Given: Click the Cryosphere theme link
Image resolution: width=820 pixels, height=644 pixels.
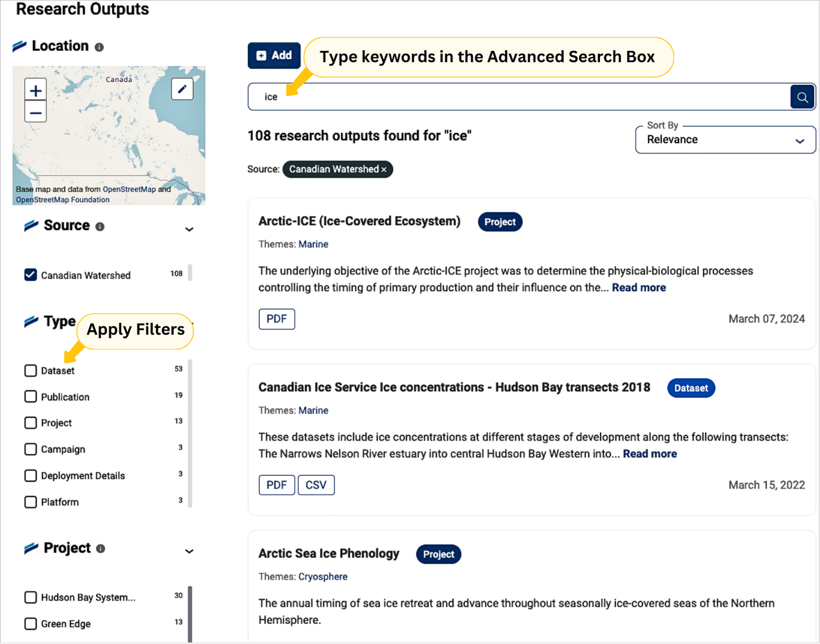Looking at the screenshot, I should click(323, 577).
